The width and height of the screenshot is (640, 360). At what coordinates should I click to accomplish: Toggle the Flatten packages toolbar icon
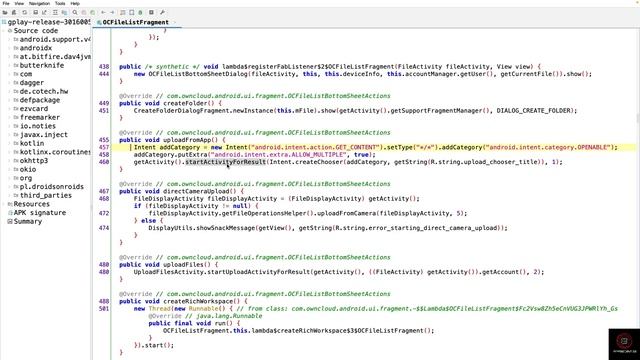pyautogui.click(x=64, y=12)
